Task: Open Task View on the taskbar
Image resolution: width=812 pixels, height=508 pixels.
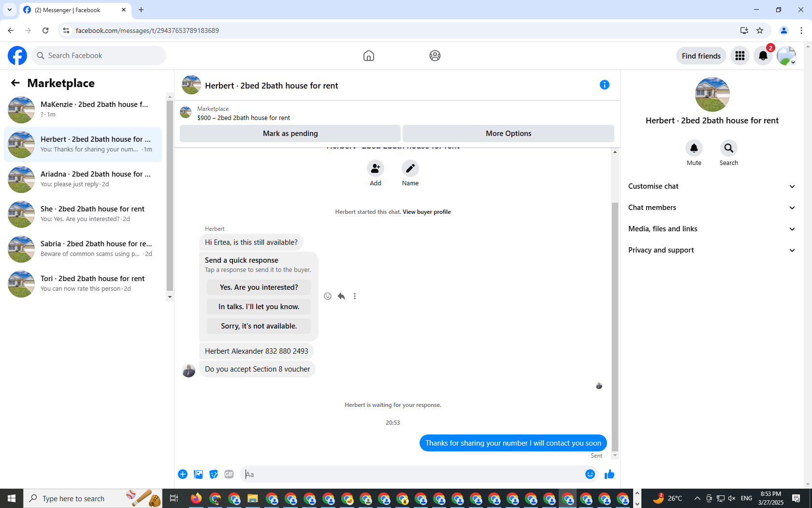Action: point(174,498)
